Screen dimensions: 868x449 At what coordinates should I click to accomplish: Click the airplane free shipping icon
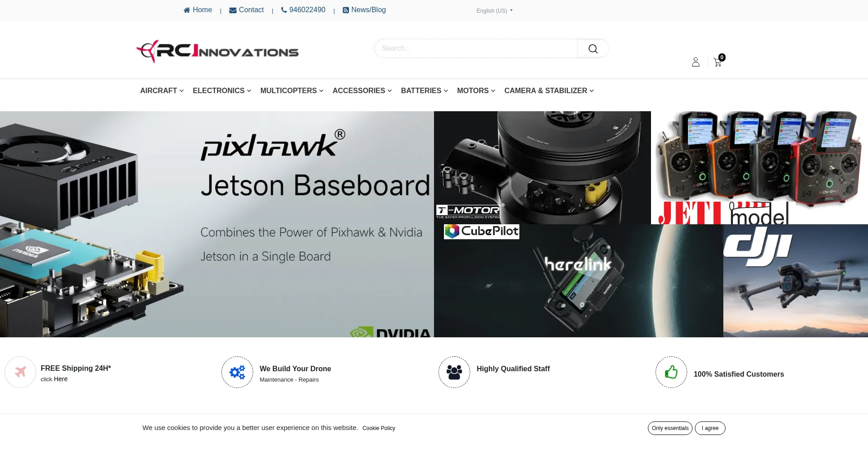20,372
